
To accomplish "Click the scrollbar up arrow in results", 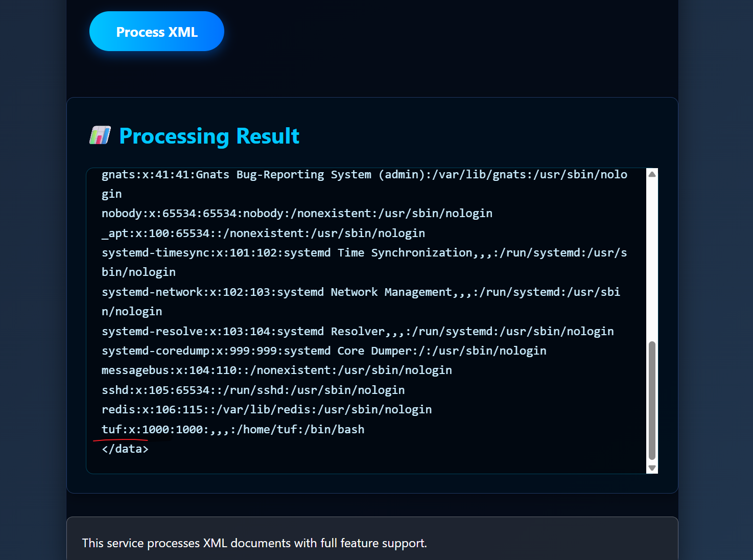I will coord(652,174).
